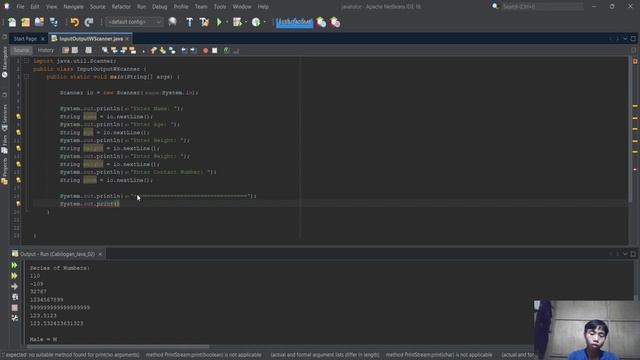
Task: Open the Edit menu
Action: coord(35,7)
